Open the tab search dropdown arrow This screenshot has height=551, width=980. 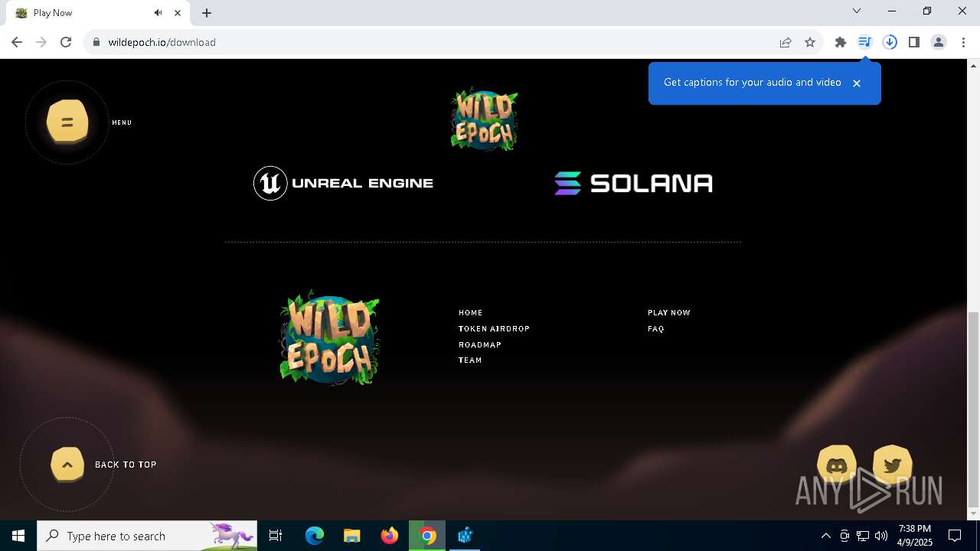[857, 11]
